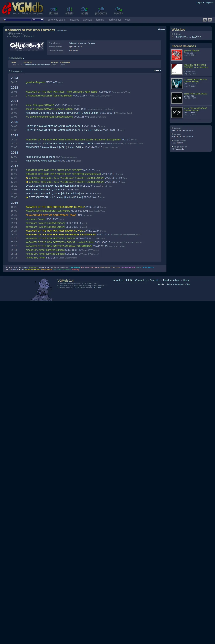This screenshot has height=644, width=215.
Task: Open the gnosinA -Beyond- cover thumbnail
Action: click(x=177, y=55)
